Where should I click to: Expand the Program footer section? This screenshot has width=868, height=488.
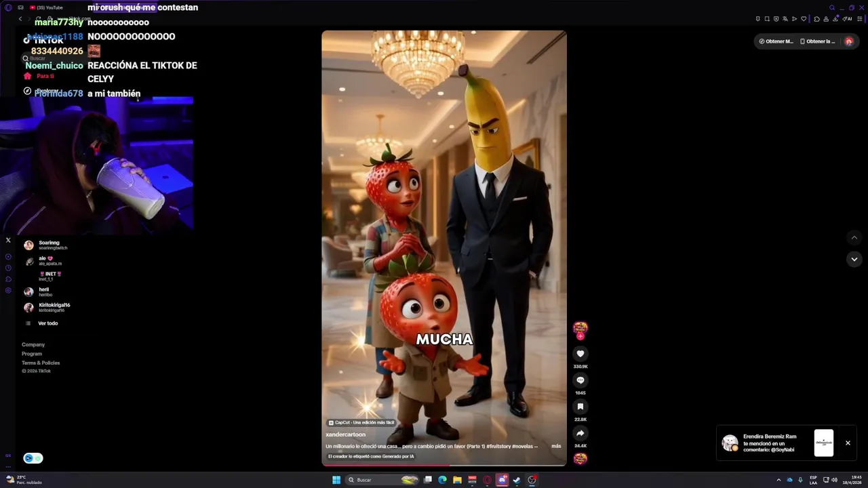coord(32,354)
